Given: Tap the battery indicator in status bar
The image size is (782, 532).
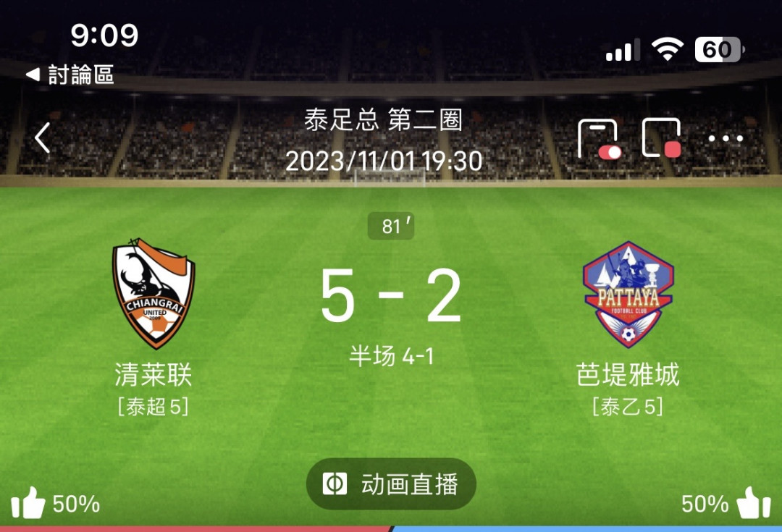Looking at the screenshot, I should (x=720, y=50).
